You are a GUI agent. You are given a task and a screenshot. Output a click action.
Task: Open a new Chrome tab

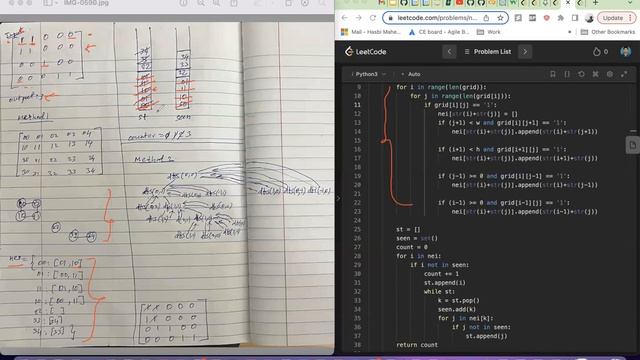pyautogui.click(x=595, y=3)
